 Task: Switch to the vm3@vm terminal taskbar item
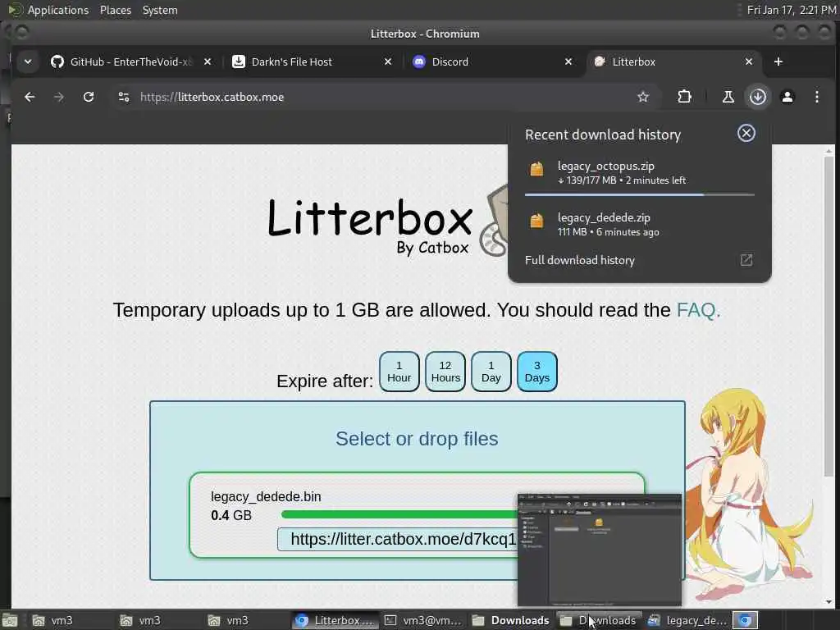(423, 620)
